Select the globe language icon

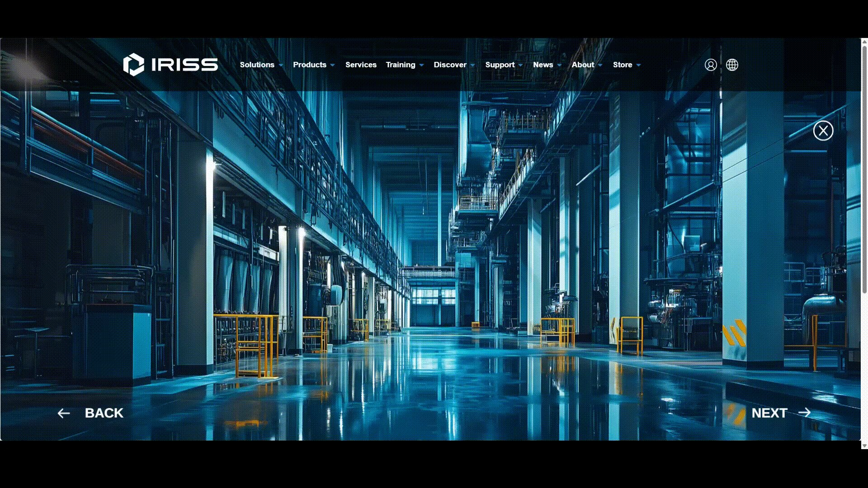click(732, 65)
